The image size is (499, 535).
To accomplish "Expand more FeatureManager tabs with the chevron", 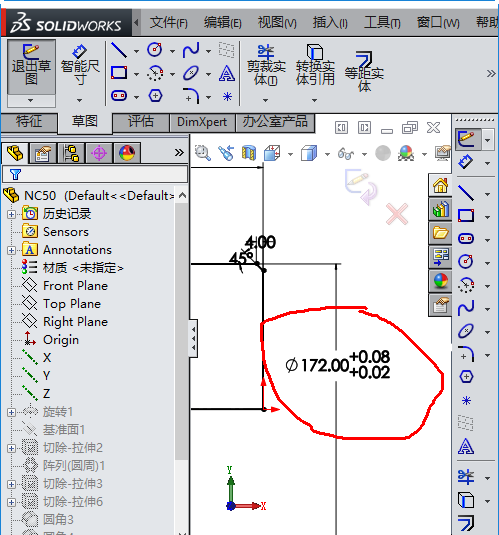I will pos(179,153).
